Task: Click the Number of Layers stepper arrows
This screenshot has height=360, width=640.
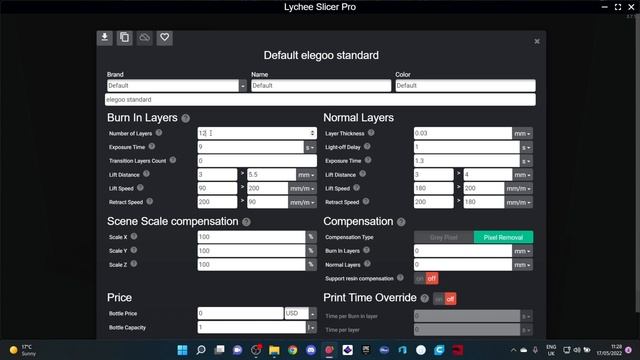Action: pyautogui.click(x=313, y=133)
